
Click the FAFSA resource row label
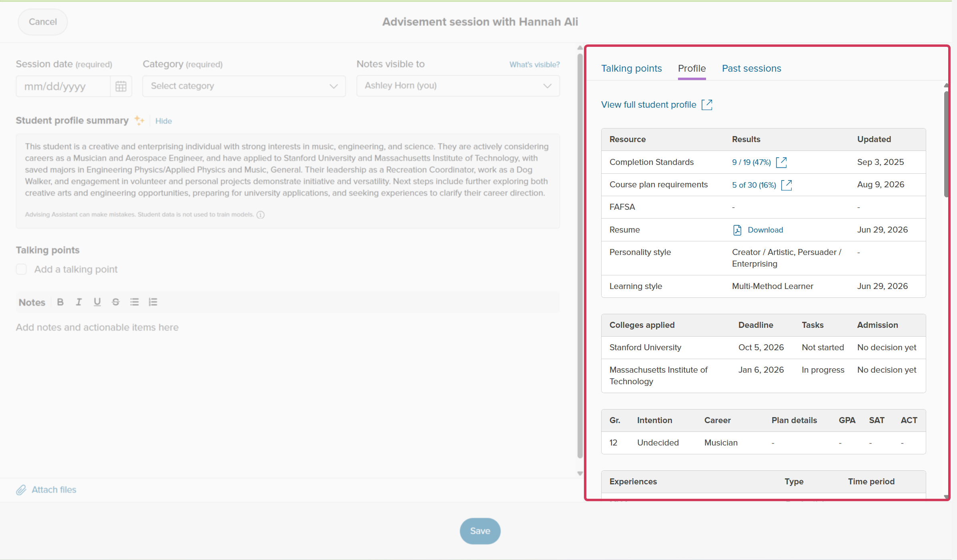pyautogui.click(x=622, y=207)
